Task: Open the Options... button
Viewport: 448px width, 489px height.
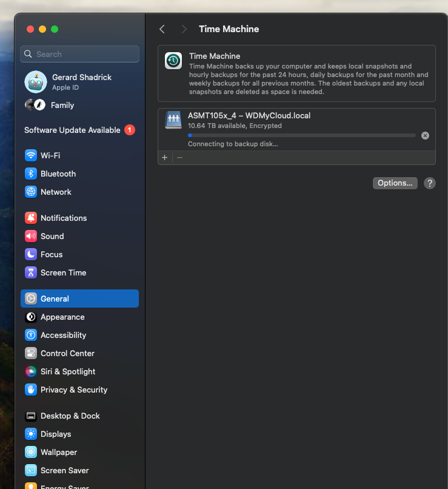Action: [395, 183]
